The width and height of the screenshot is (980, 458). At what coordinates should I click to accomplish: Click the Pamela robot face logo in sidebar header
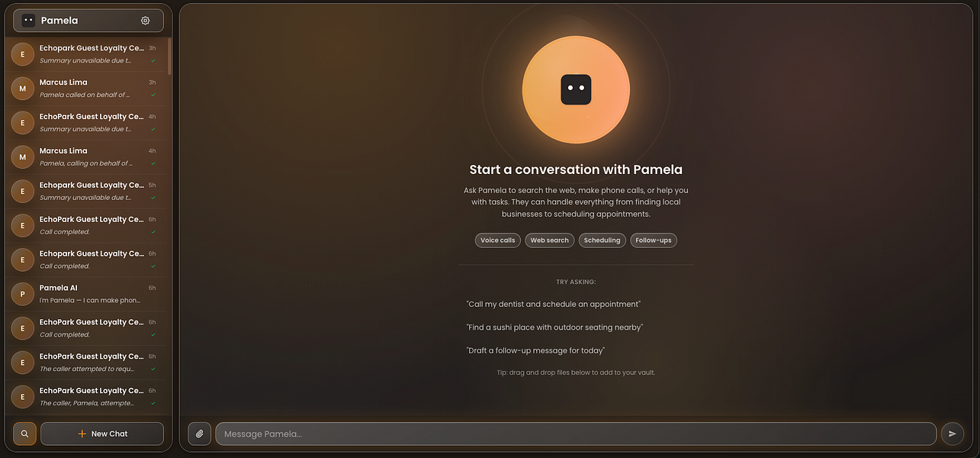point(28,21)
